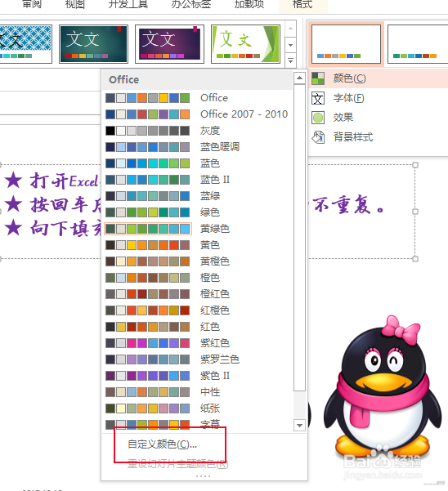This screenshot has height=491, width=448.
Task: Apply the blue patterned theme thumbnail
Action: [25, 44]
